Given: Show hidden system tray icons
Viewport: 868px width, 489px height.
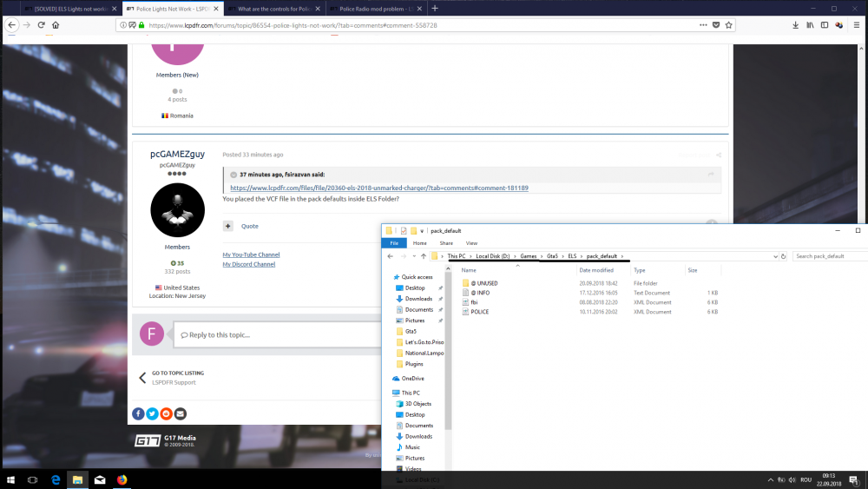Looking at the screenshot, I should pos(770,479).
